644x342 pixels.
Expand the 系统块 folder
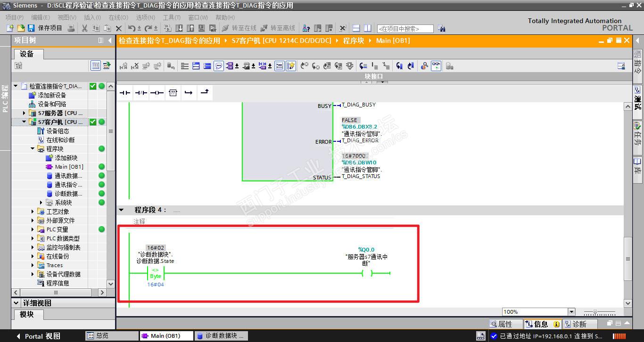[x=42, y=203]
